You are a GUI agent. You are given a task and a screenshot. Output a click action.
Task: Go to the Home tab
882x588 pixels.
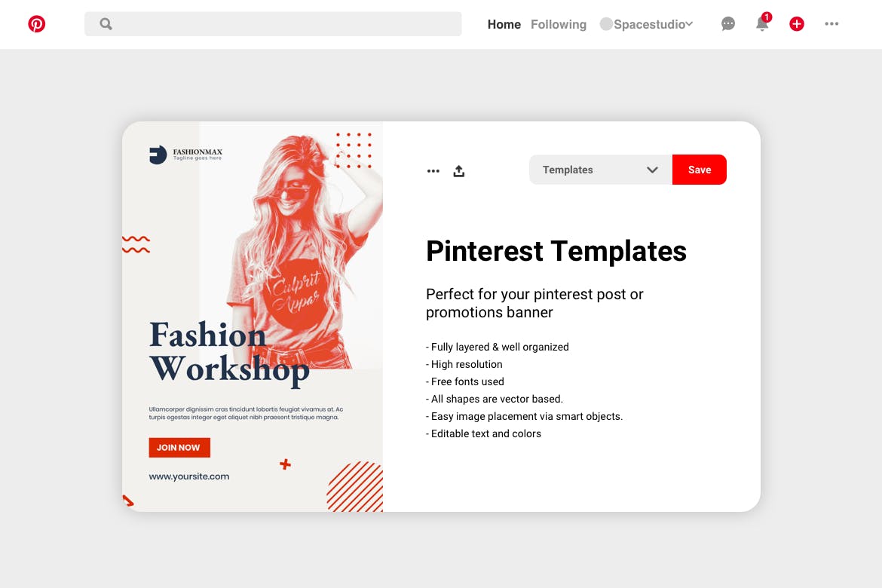pos(504,24)
